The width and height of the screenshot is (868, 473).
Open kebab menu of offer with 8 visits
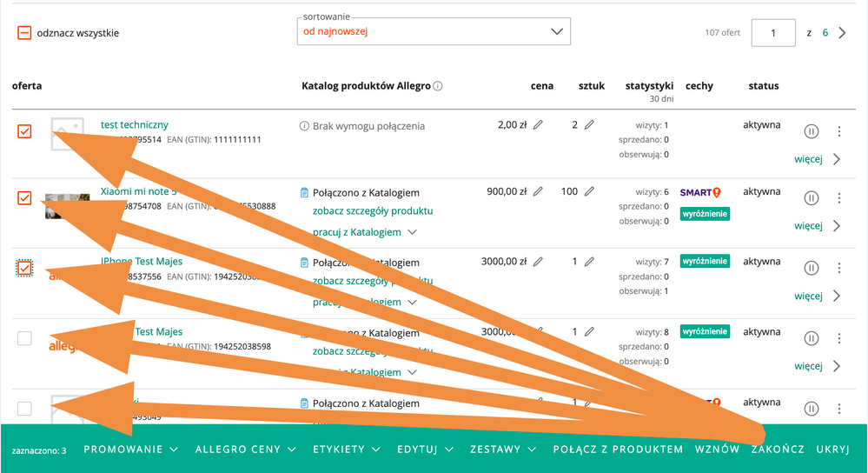(x=839, y=338)
